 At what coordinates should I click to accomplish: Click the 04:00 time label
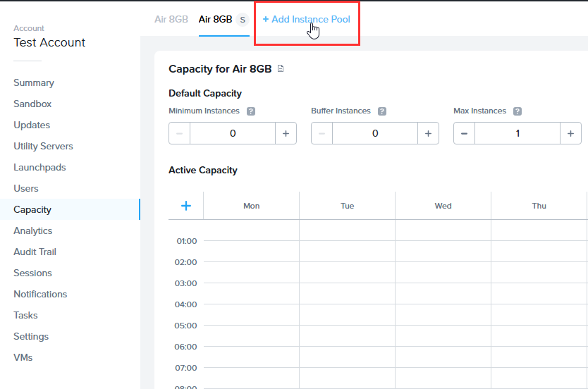coord(185,304)
